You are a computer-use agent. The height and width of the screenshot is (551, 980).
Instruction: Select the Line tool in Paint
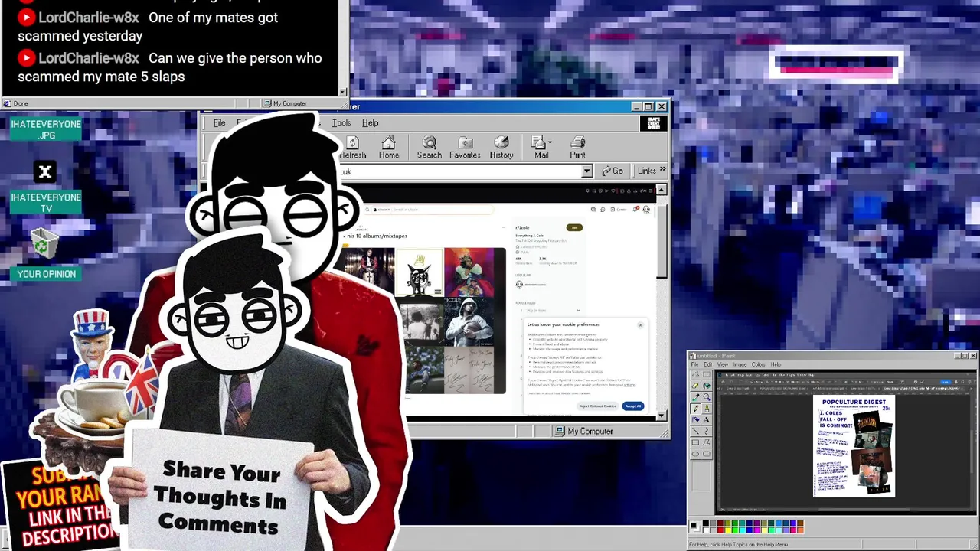695,431
